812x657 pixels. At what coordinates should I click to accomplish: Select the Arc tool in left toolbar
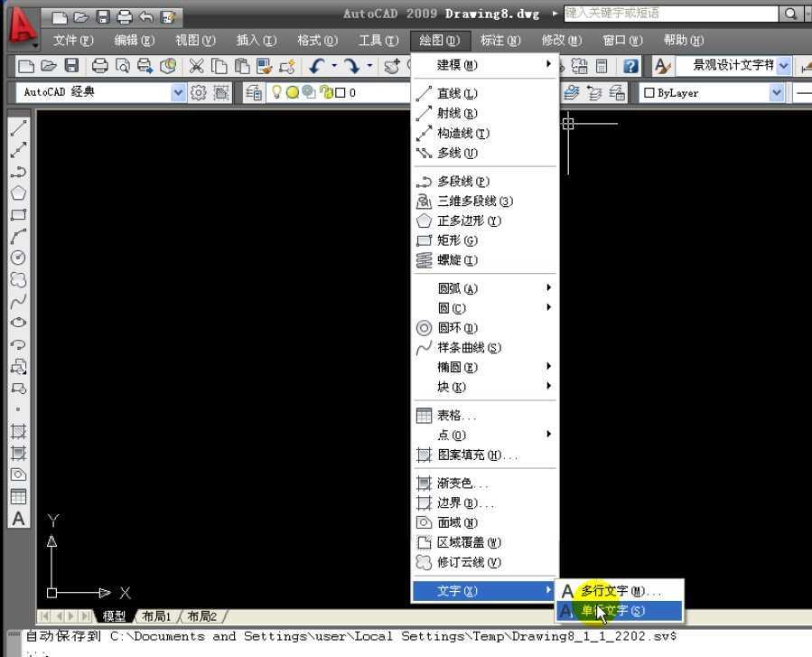19,236
